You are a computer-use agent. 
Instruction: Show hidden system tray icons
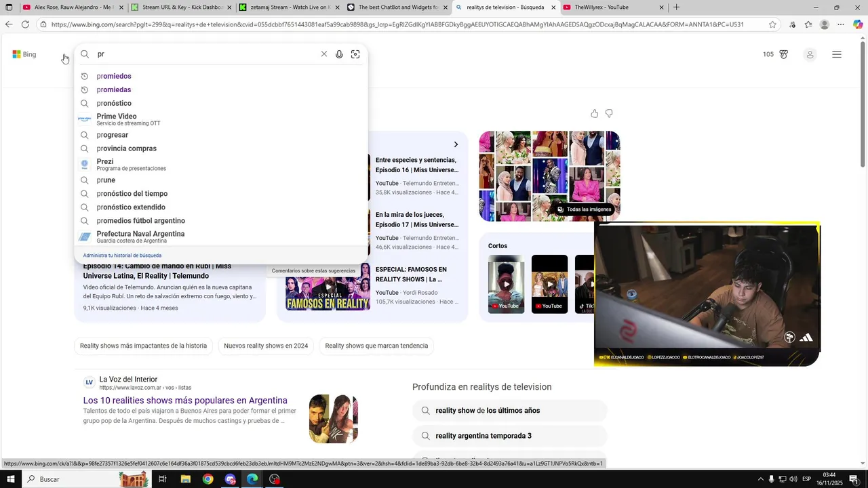(x=760, y=479)
